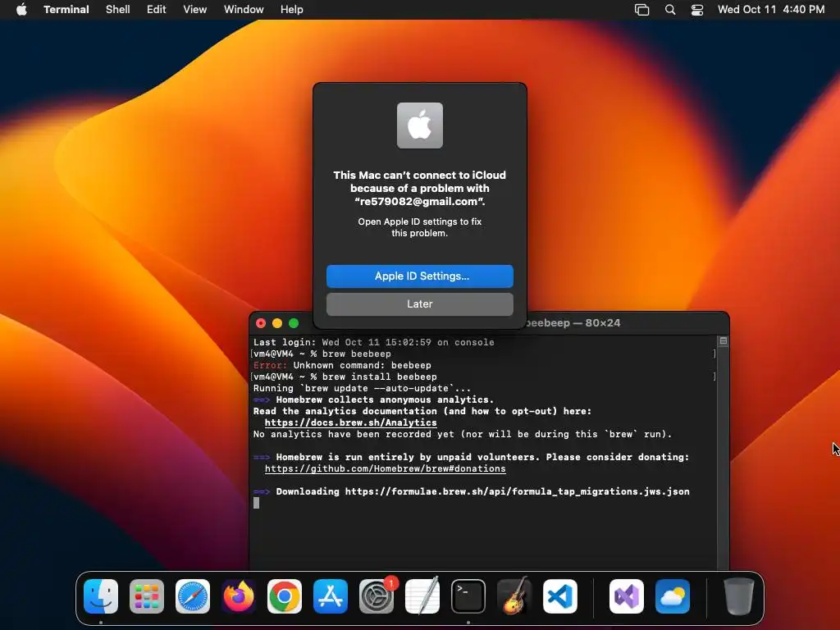The height and width of the screenshot is (630, 840).
Task: Open the Edit menu
Action: tap(157, 9)
